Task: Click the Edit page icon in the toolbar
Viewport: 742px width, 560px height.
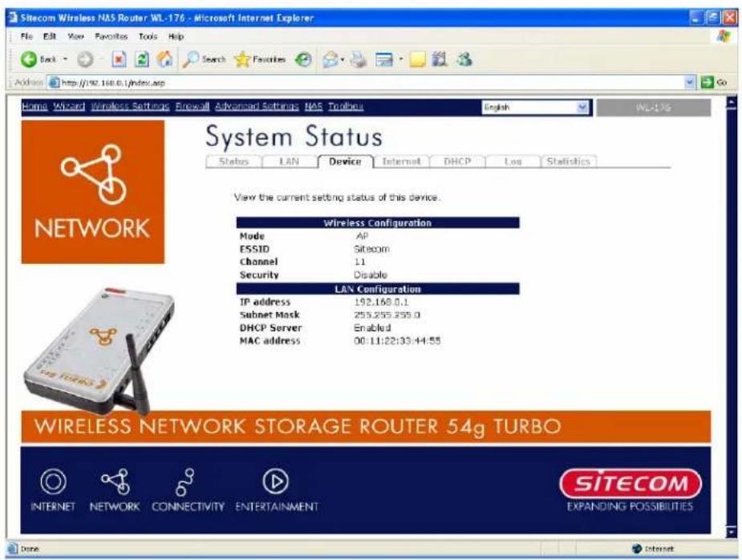Action: pyautogui.click(x=383, y=59)
